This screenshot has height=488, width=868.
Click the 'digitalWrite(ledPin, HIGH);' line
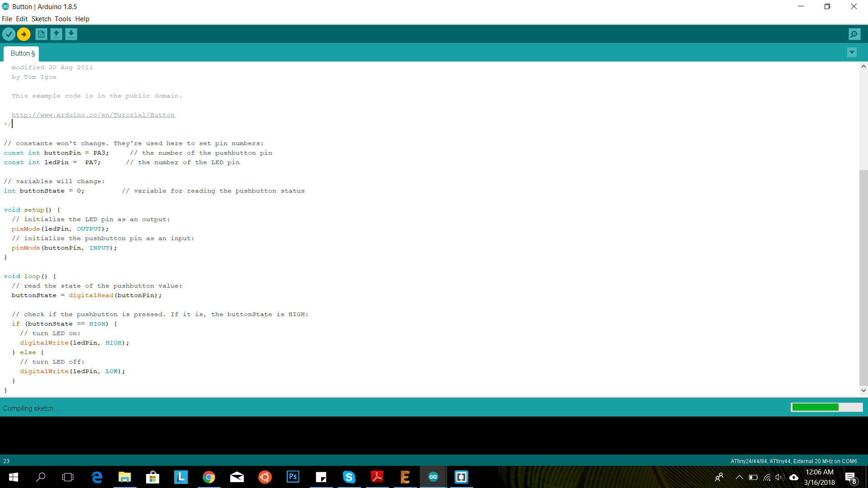tap(75, 343)
